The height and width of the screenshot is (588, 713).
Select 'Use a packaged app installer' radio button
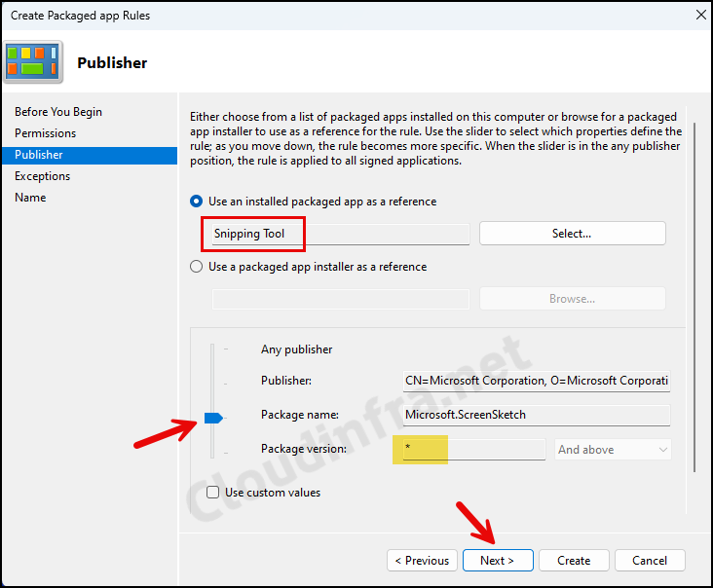pyautogui.click(x=196, y=267)
